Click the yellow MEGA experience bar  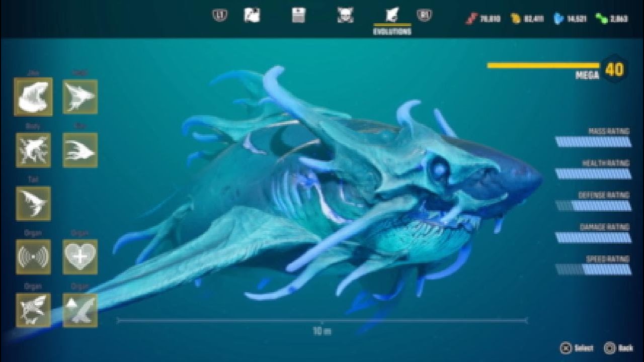543,65
